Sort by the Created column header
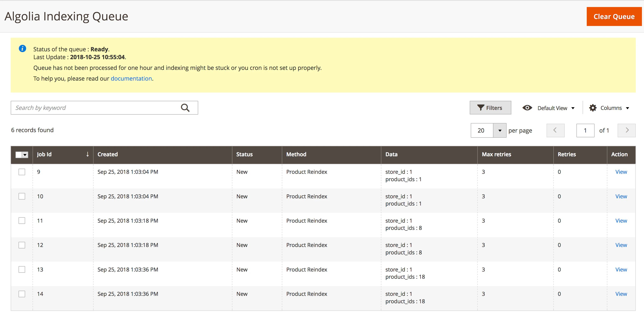This screenshot has width=644, height=315. [108, 154]
